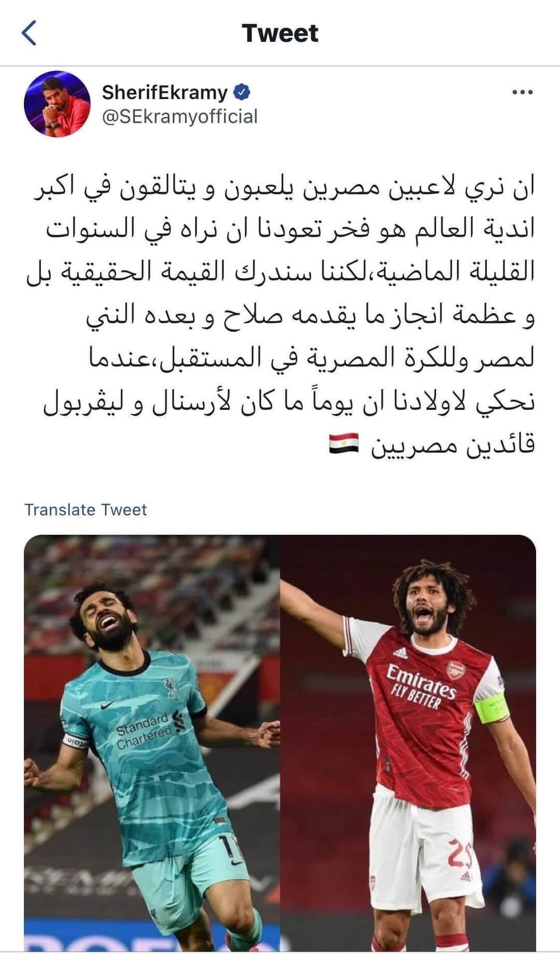Click the Tweet header title
The image size is (560, 964).
280,33
